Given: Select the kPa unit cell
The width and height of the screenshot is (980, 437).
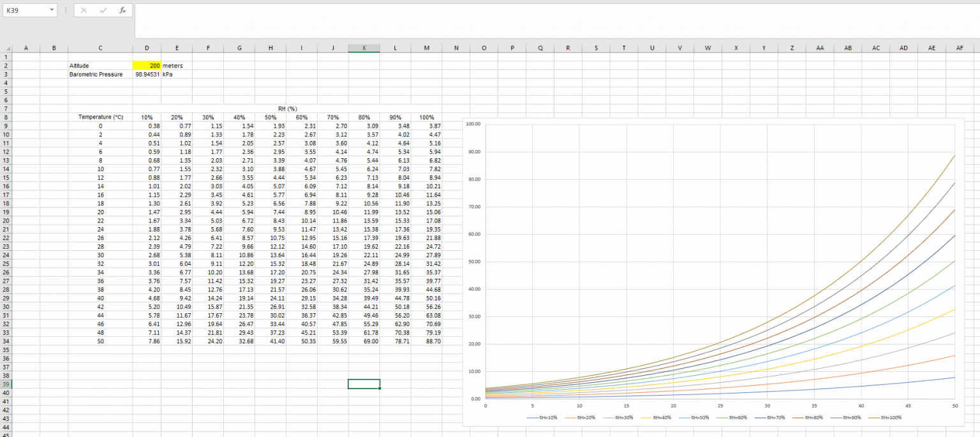Looking at the screenshot, I should 177,74.
